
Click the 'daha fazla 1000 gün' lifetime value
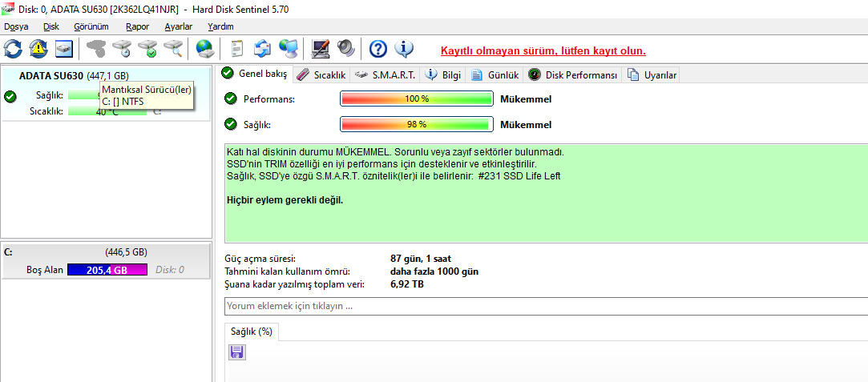[x=434, y=271]
